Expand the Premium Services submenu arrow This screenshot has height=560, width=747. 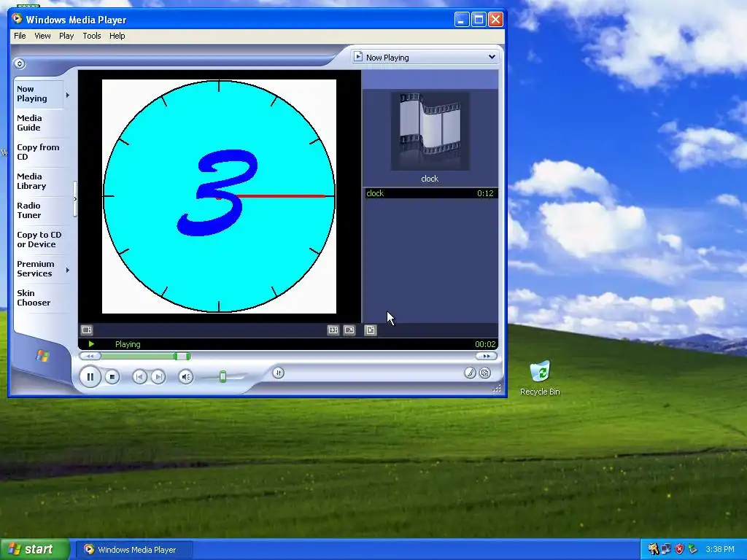tap(68, 270)
